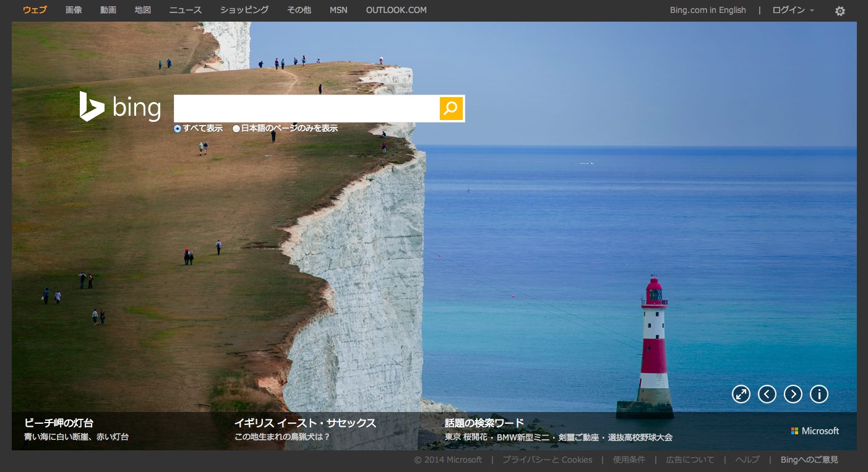Click the image info icon
Screen dimensions: 868x472
coord(819,394)
